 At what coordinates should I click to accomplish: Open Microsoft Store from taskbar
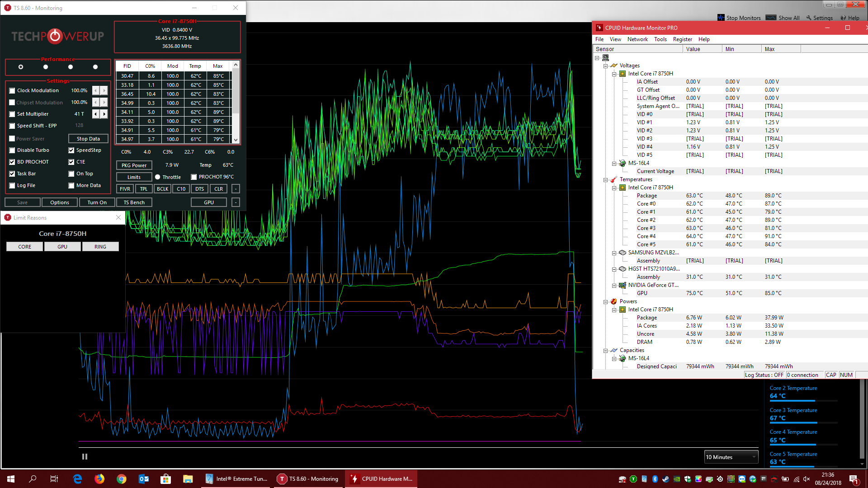pyautogui.click(x=166, y=479)
